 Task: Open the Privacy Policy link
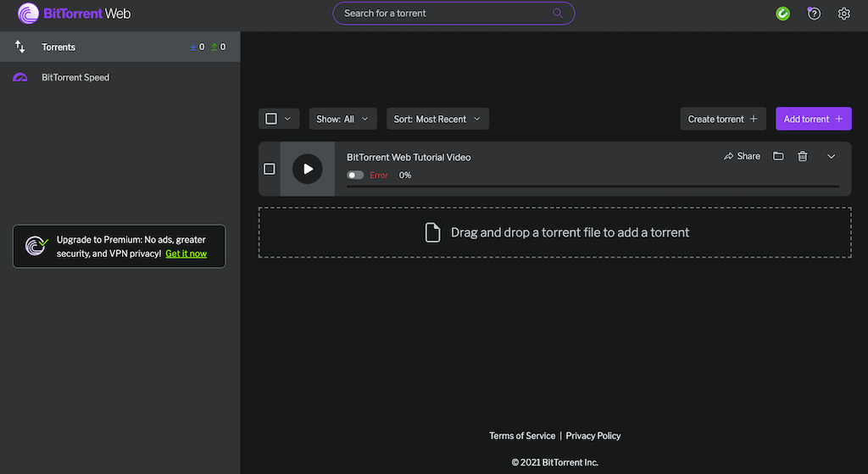pyautogui.click(x=593, y=436)
